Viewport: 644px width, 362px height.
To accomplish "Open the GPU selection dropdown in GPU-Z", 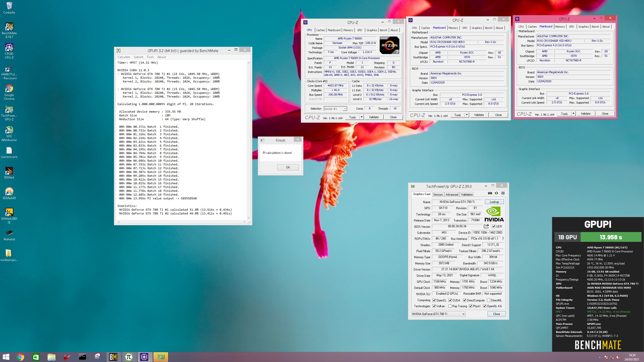I will [x=438, y=314].
